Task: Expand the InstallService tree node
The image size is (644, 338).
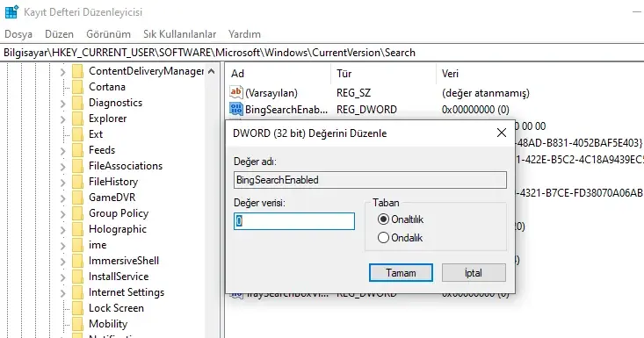Action: click(62, 277)
